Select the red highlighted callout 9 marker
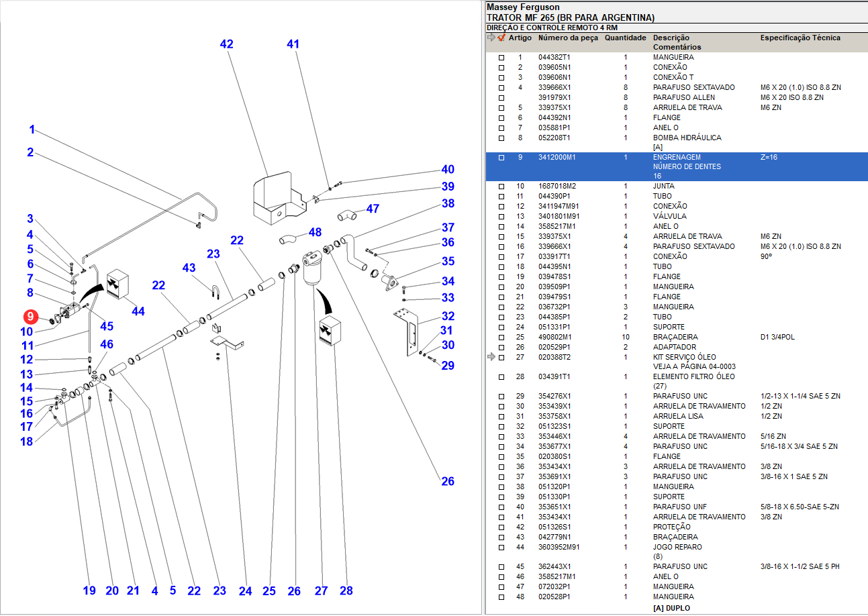Viewport: 868px width, 616px height. click(31, 317)
